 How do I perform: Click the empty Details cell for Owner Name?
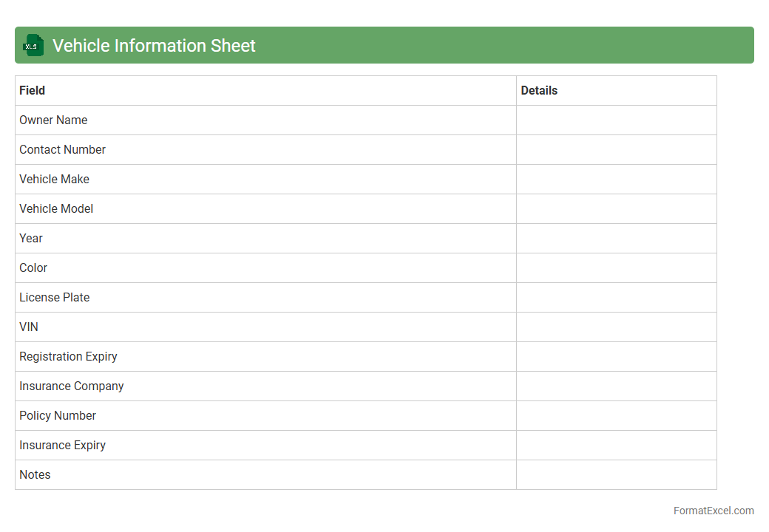coord(616,120)
